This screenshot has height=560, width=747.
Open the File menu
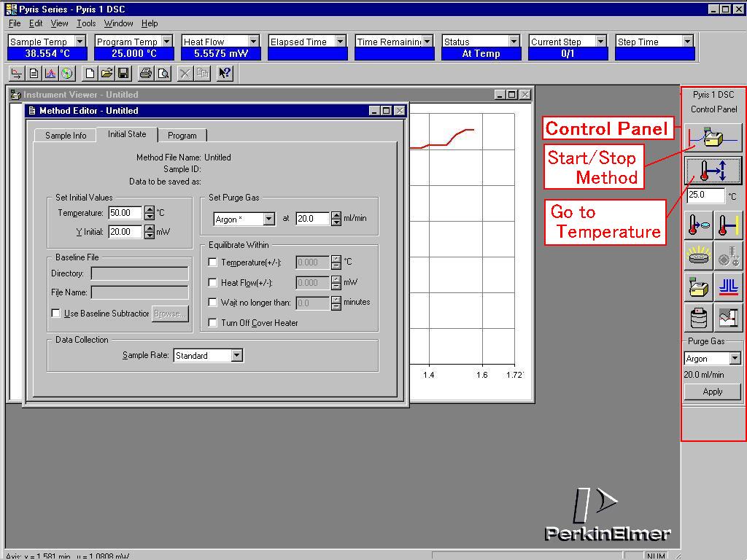(x=15, y=23)
